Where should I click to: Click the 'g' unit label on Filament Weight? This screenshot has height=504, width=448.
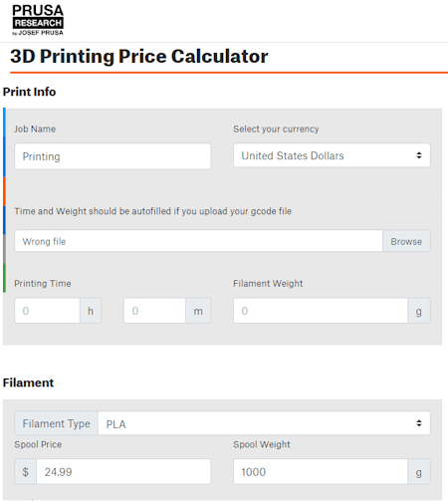pos(419,311)
